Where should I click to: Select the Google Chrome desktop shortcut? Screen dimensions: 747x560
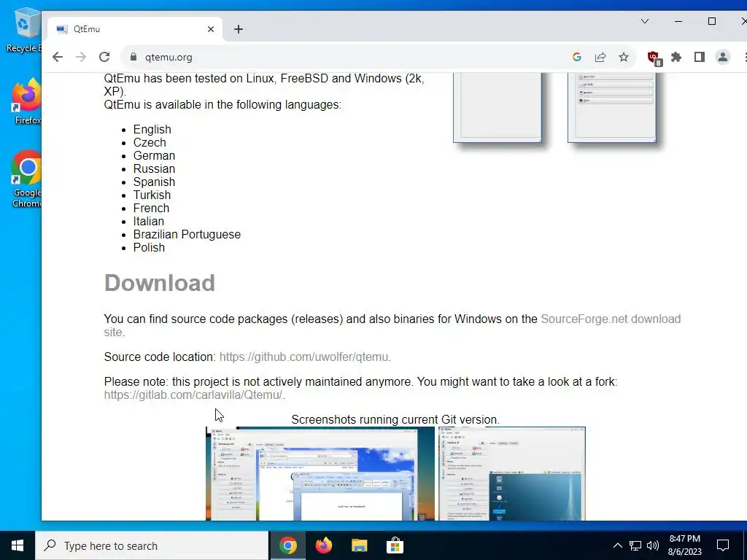(x=26, y=179)
